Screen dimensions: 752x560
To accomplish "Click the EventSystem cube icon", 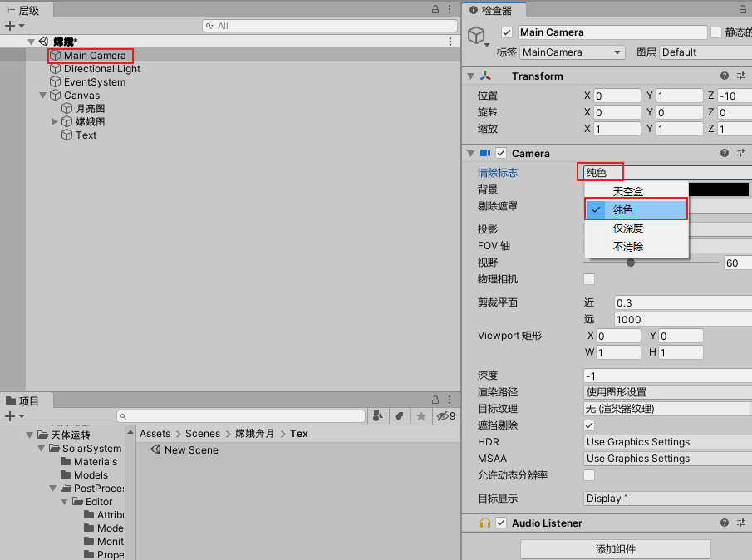I will click(56, 82).
